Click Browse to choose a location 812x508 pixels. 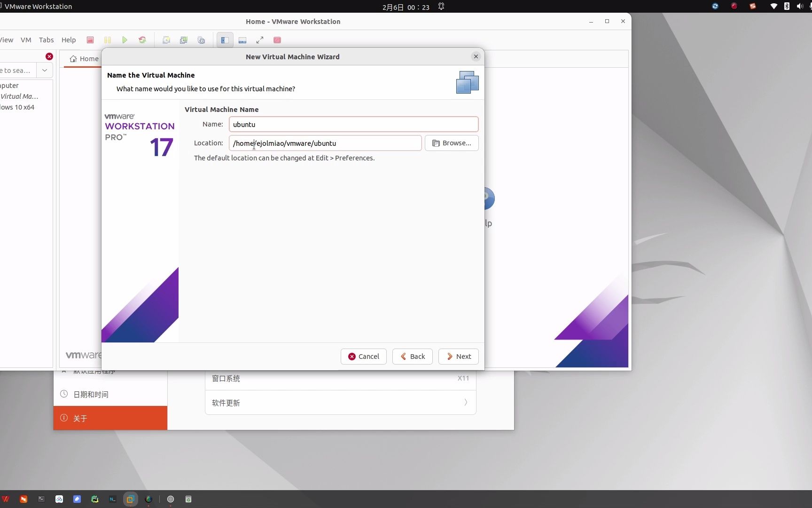click(452, 143)
